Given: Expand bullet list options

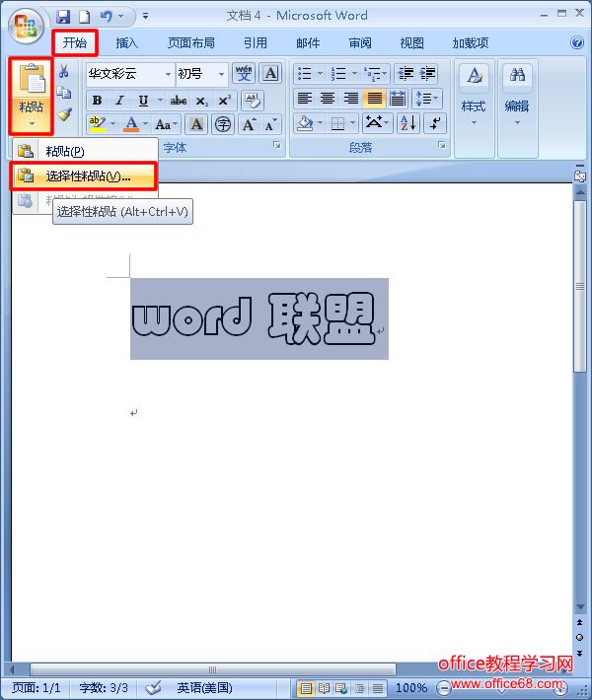Looking at the screenshot, I should click(x=320, y=73).
